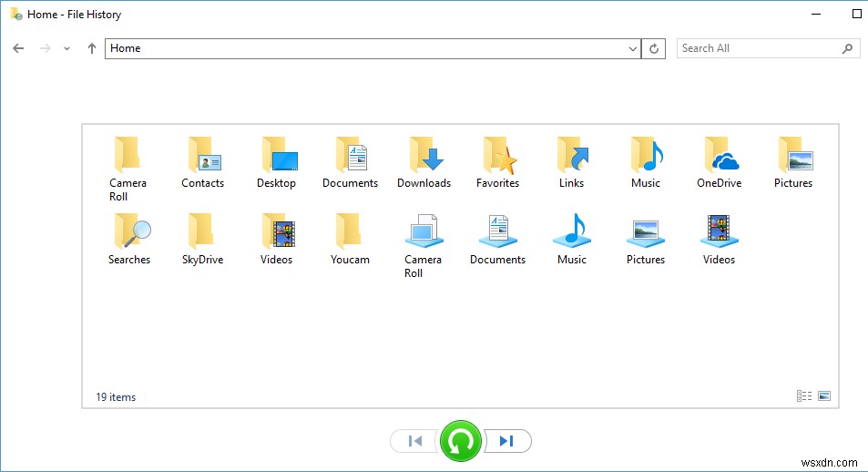This screenshot has width=868, height=472.
Task: Click the 19 items status text
Action: click(x=116, y=397)
